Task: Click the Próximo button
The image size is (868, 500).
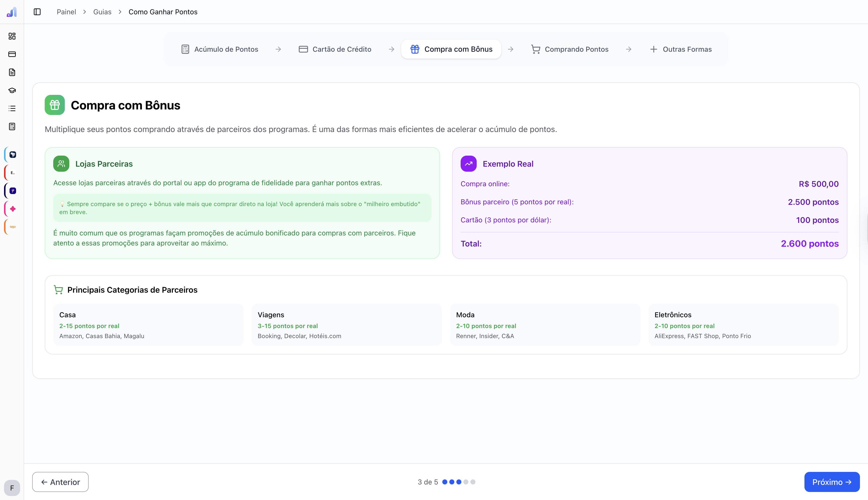Action: tap(832, 482)
